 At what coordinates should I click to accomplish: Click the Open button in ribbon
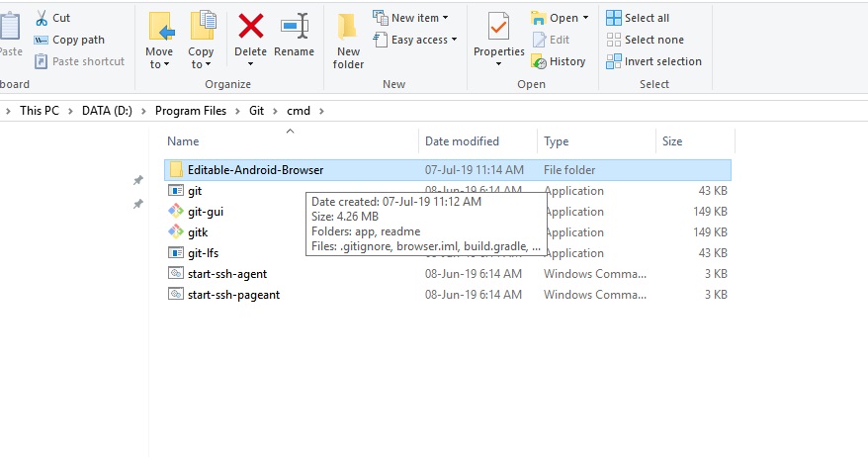(556, 18)
